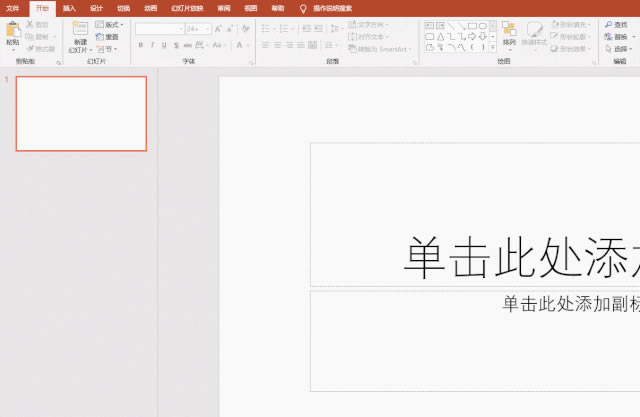
Task: Open the Change Case (Aa) dropdown
Action: tap(219, 45)
